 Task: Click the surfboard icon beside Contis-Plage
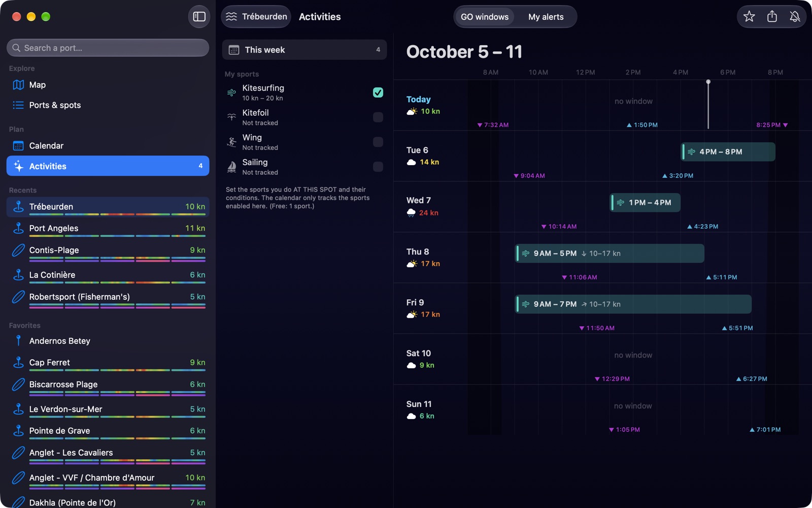click(18, 250)
